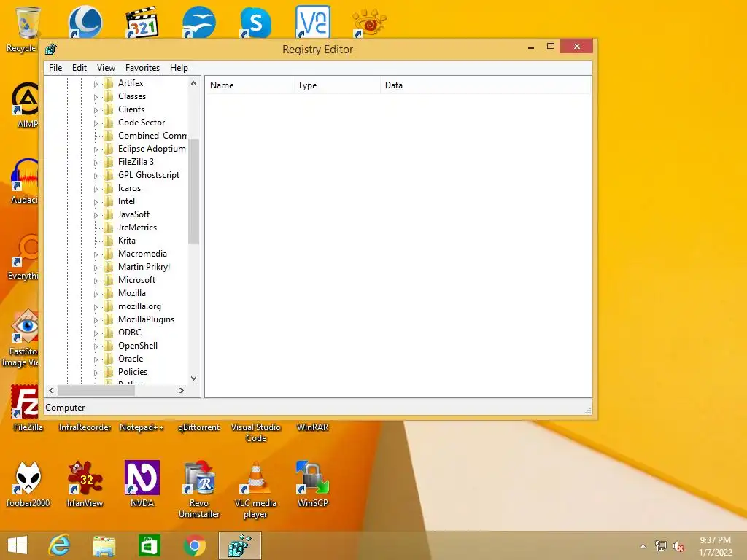Expand the Mozilla registry key
Image resolution: width=747 pixels, height=560 pixels.
[96, 294]
